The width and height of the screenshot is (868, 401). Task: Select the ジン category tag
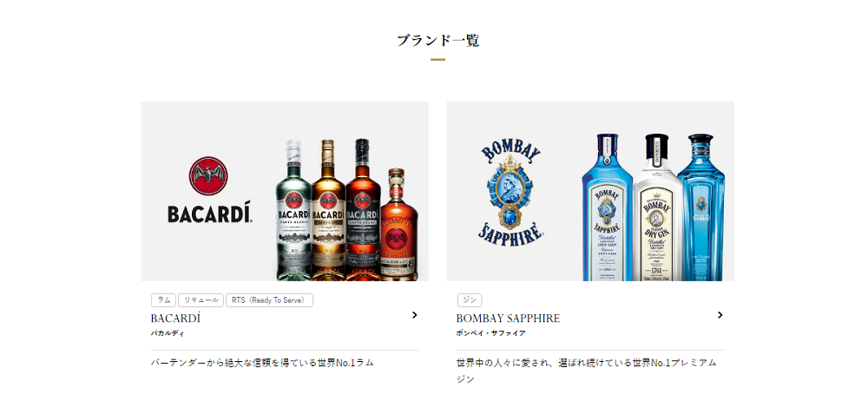(470, 300)
